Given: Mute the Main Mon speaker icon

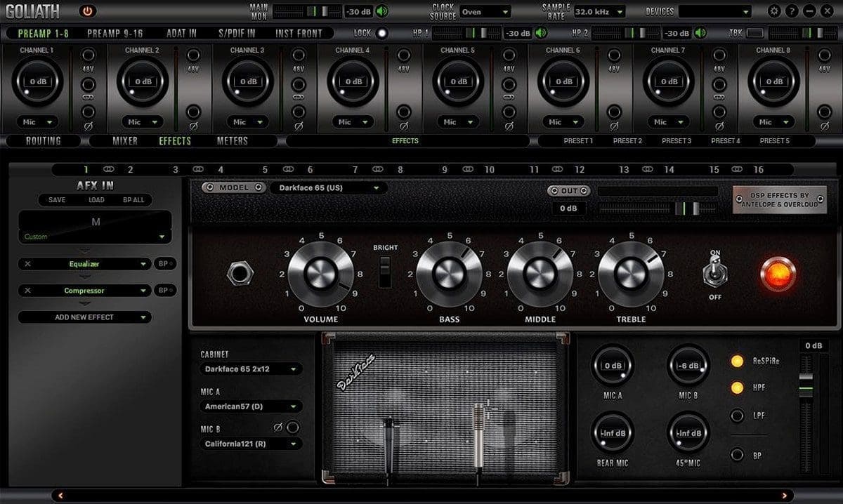Looking at the screenshot, I should pyautogui.click(x=381, y=11).
